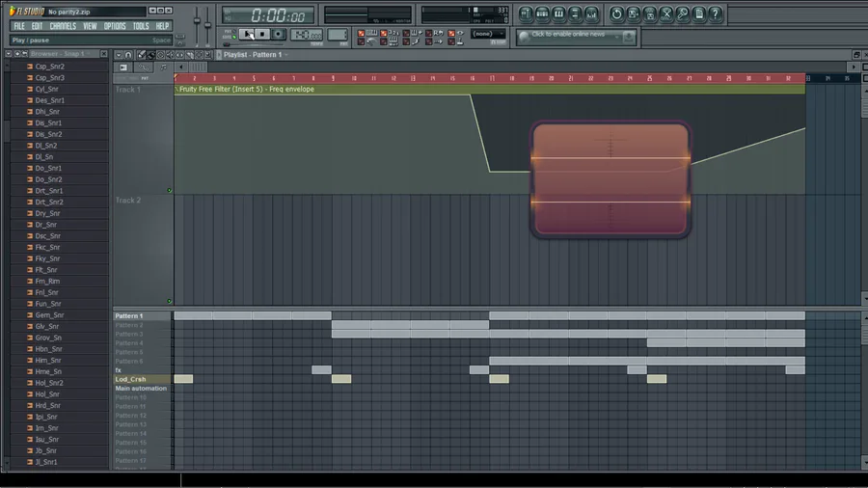The image size is (868, 488).
Task: Click the enable online news text
Action: click(568, 35)
